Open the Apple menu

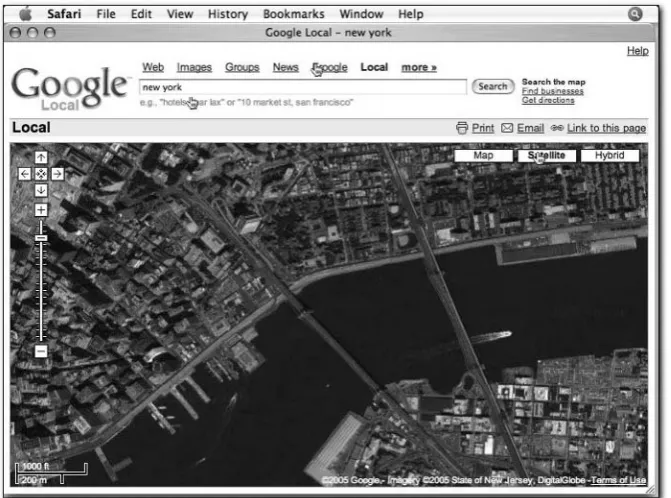26,14
